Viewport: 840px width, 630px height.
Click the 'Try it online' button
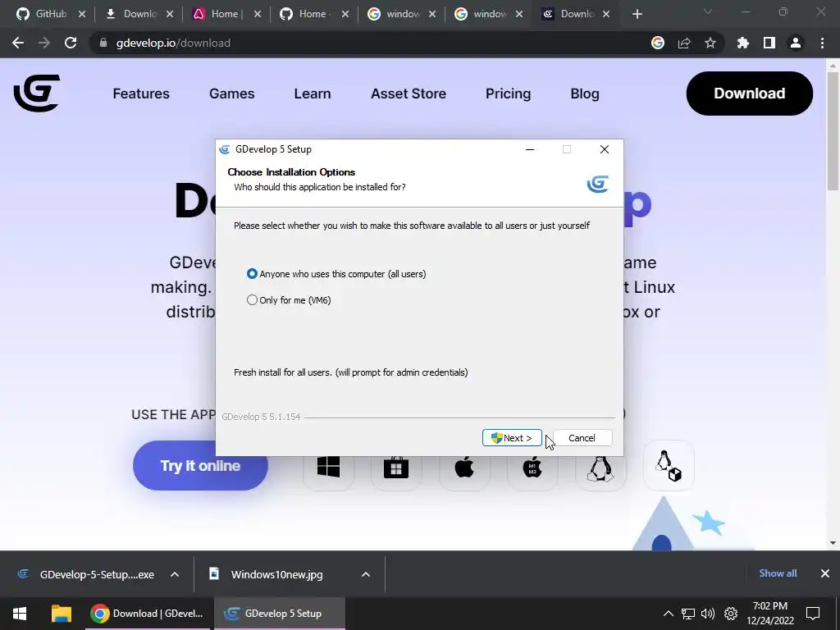click(x=200, y=466)
